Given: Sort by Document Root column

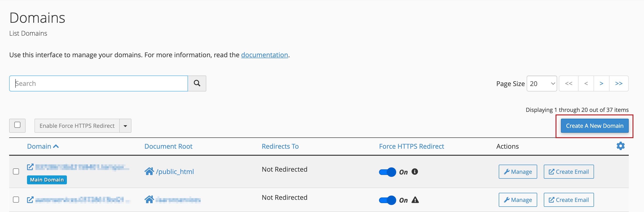Looking at the screenshot, I should coord(168,146).
